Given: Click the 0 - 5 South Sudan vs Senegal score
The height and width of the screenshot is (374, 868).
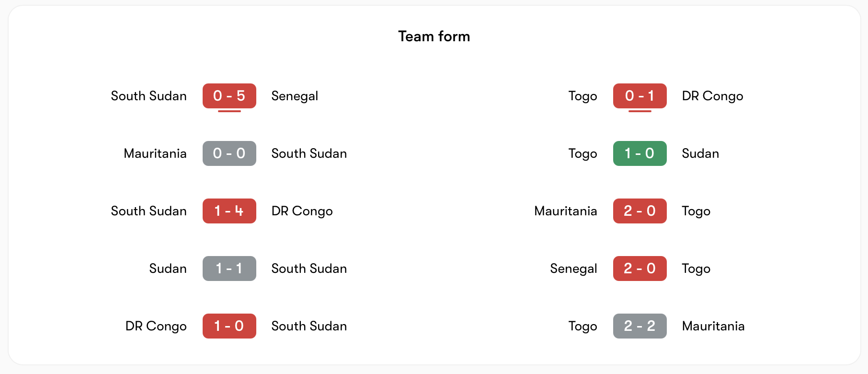Looking at the screenshot, I should click(229, 96).
